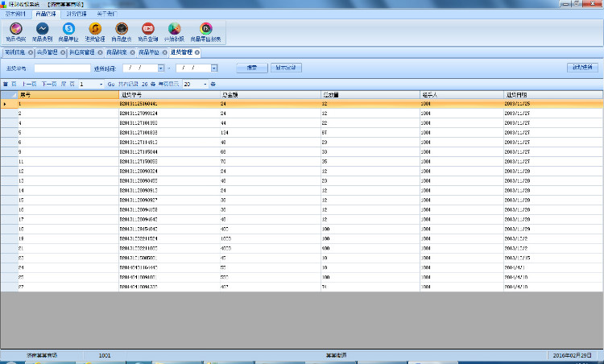Viewport: 604px width, 364px height.
Task: Open the end date calendar dropdown
Action: click(214, 68)
